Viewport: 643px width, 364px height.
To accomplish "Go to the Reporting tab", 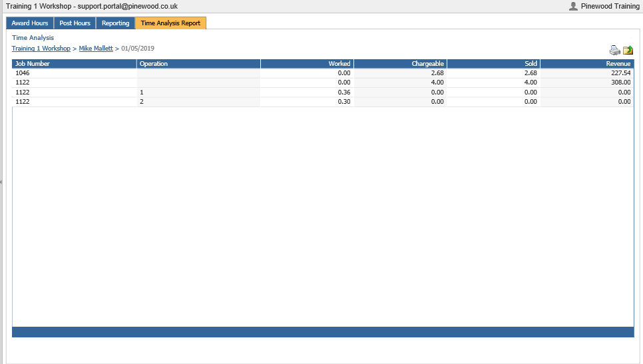I will tap(115, 23).
